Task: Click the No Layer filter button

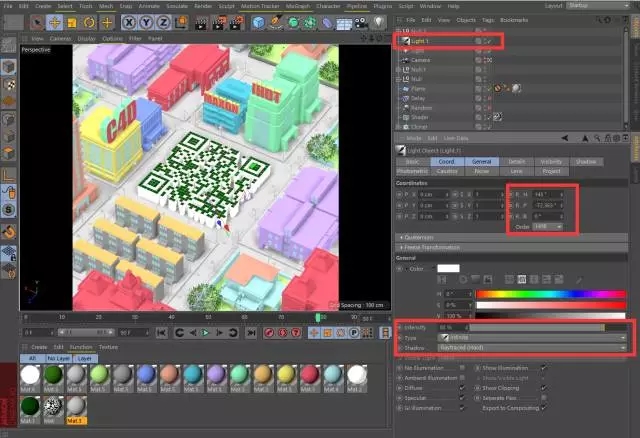Action: [x=59, y=357]
